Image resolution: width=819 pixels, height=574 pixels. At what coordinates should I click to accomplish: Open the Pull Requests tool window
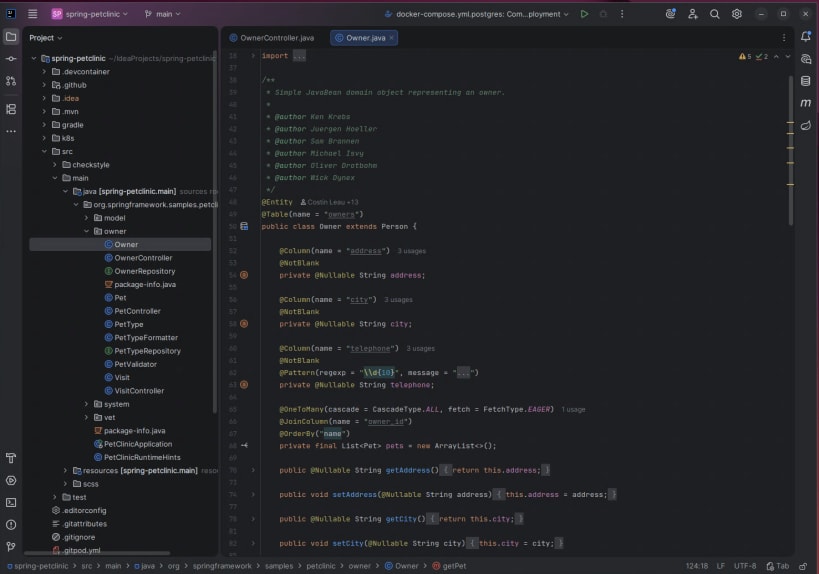(x=11, y=81)
